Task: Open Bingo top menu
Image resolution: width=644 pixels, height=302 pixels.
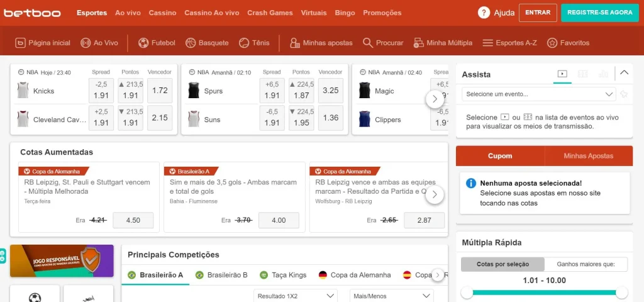Action: (345, 13)
